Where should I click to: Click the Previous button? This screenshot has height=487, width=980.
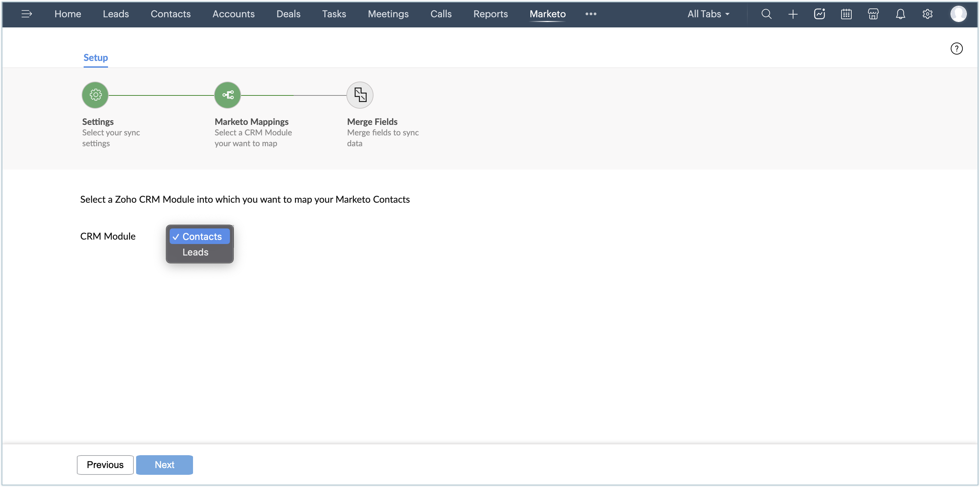pyautogui.click(x=105, y=465)
